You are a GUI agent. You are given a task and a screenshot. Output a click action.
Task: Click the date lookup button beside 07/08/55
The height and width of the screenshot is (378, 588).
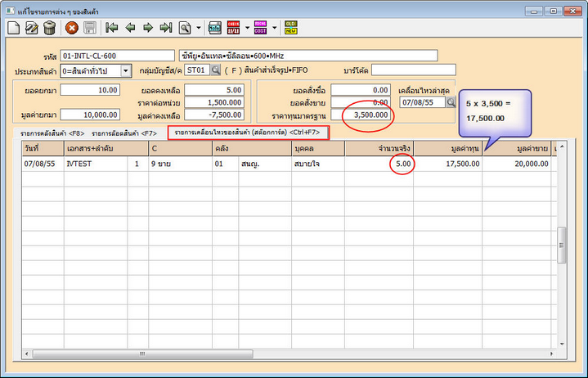coord(451,102)
